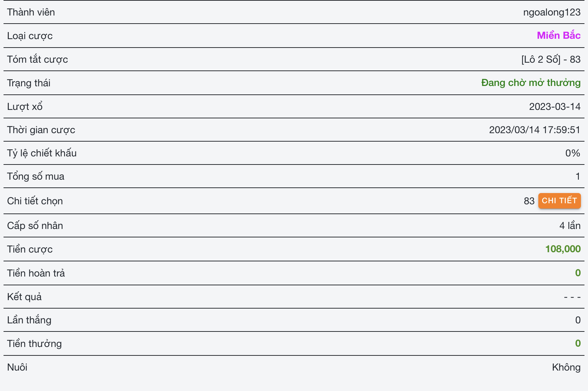The image size is (588, 391).
Task: Click the Miền Bắc bet type link
Action: coord(558,36)
